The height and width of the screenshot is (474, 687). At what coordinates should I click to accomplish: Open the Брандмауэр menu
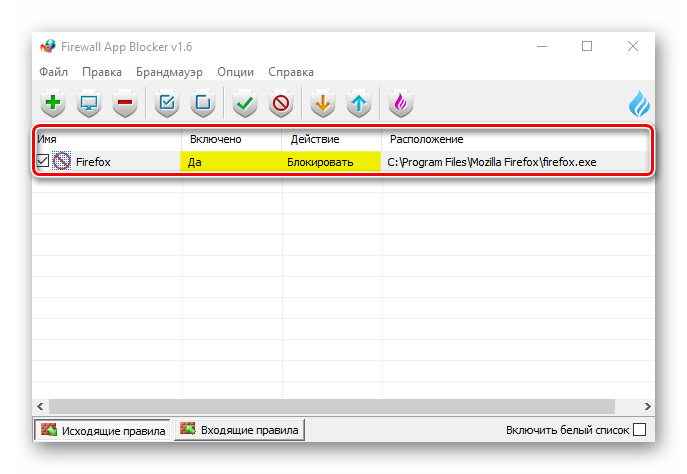coord(169,72)
